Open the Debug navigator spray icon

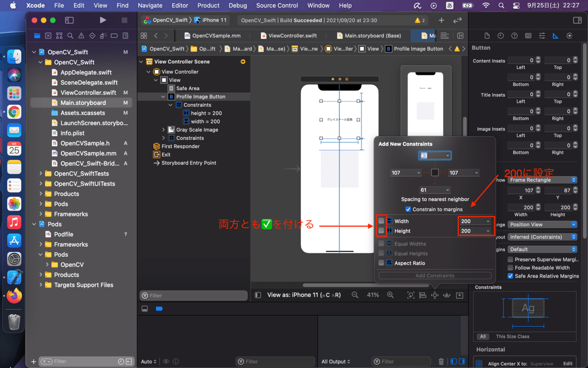click(104, 36)
